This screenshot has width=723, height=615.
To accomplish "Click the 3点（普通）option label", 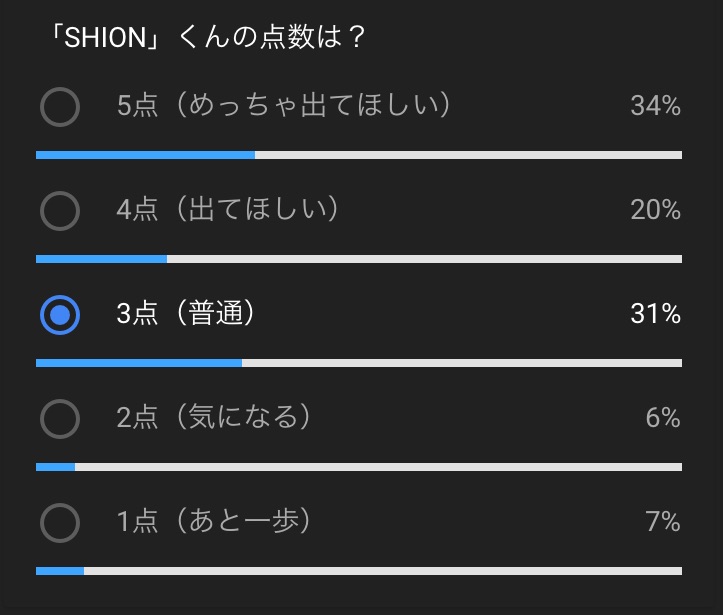I will [185, 313].
